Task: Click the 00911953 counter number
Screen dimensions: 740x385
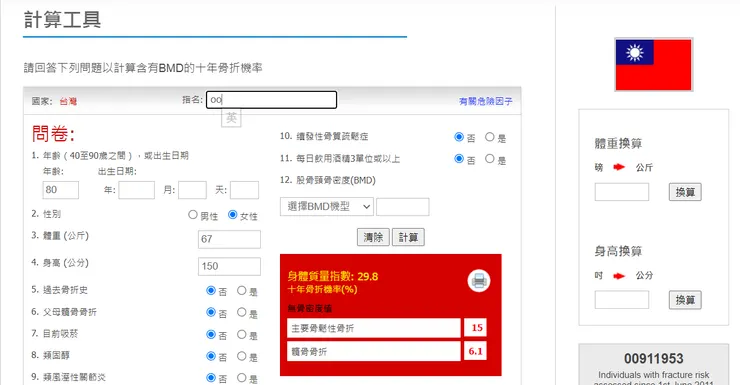Action: point(654,359)
